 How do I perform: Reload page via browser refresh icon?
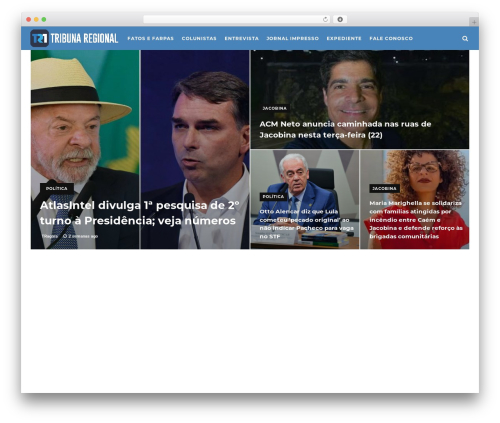click(325, 20)
